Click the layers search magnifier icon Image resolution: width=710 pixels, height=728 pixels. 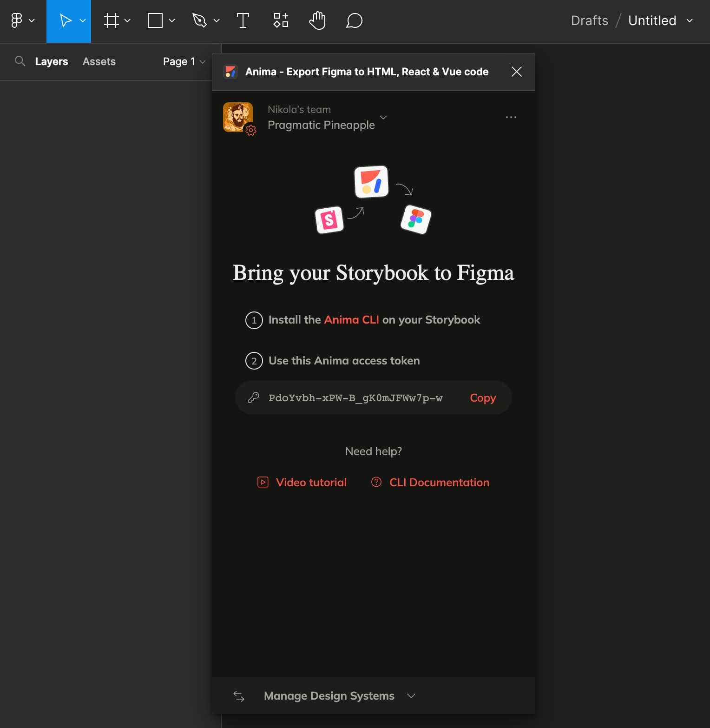pos(20,61)
